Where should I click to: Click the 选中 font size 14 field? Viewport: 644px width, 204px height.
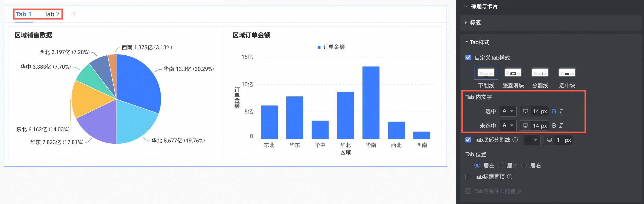540,111
